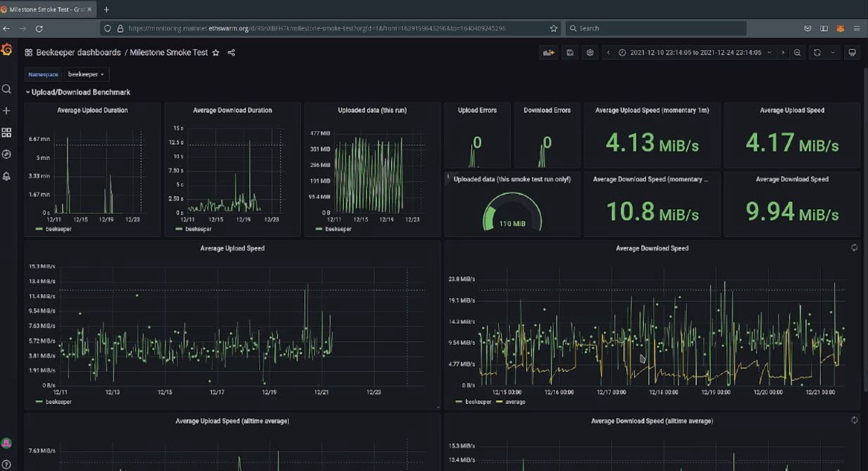Open the Beekeeper dashboards folder link

78,53
